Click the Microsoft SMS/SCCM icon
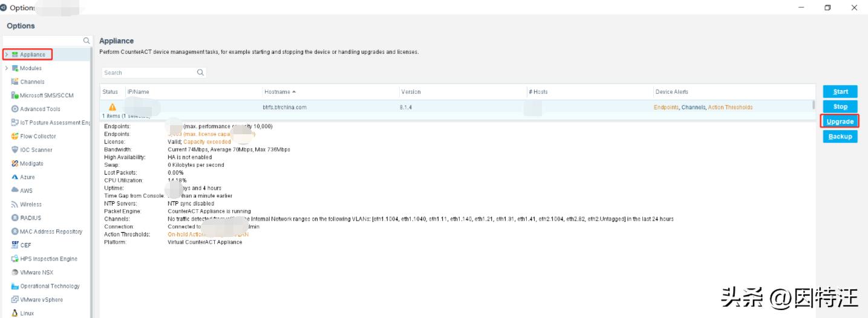 point(15,96)
